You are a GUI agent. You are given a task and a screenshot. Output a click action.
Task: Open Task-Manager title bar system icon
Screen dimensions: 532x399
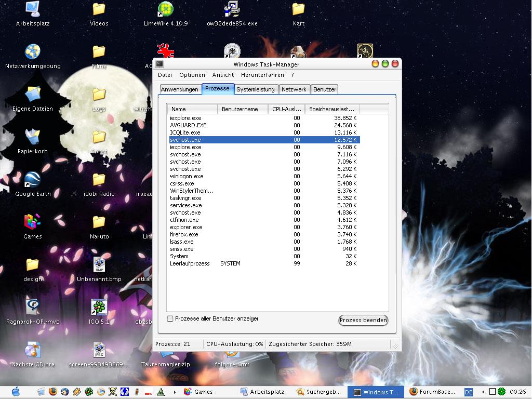(x=159, y=64)
